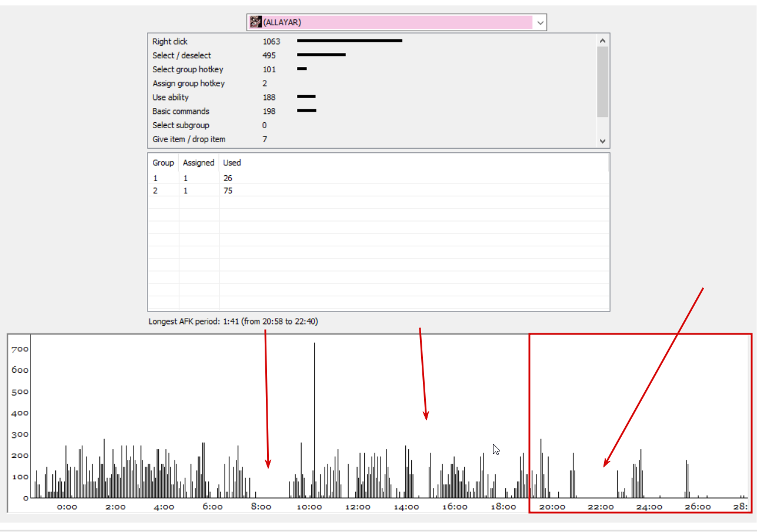
Task: Select the "Assign group hotkey" row
Action: pos(372,83)
